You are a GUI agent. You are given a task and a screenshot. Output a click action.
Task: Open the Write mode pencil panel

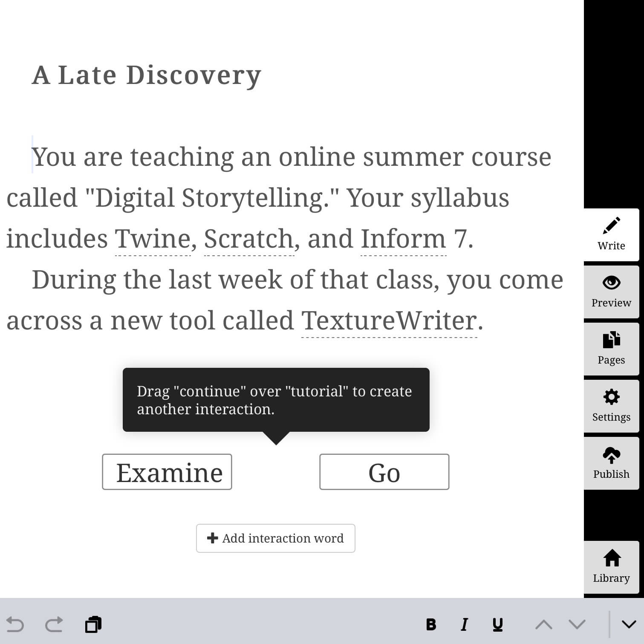click(x=611, y=234)
